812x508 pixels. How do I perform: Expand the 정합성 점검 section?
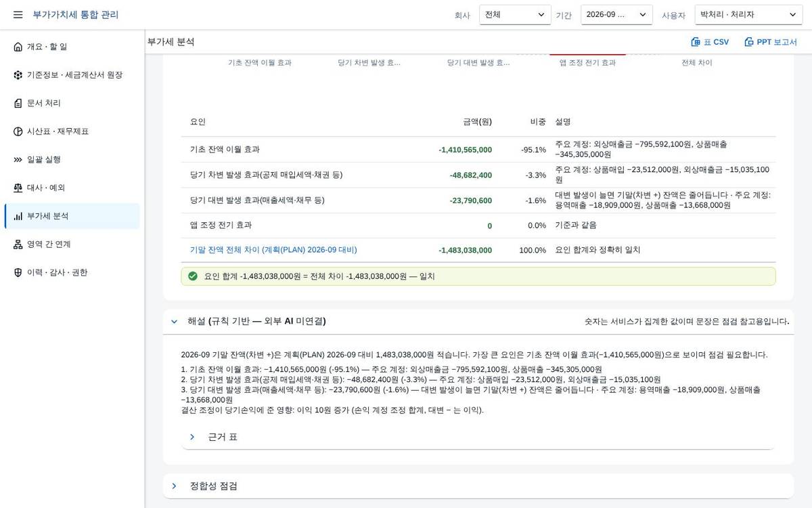(x=175, y=486)
